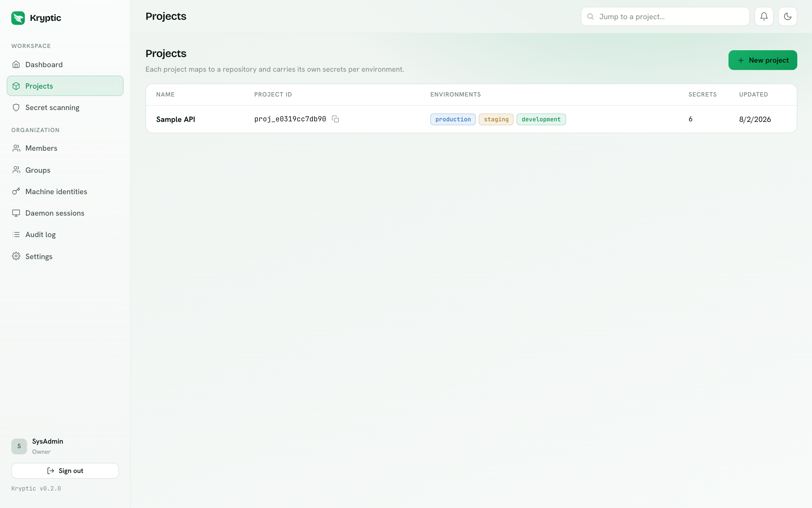Screen dimensions: 812x508
Task: Click the Kryptic brand name
Action: click(x=45, y=18)
